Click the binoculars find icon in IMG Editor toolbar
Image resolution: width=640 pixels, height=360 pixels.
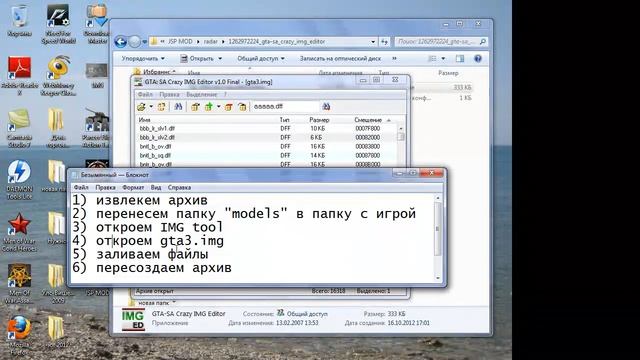pyautogui.click(x=178, y=107)
